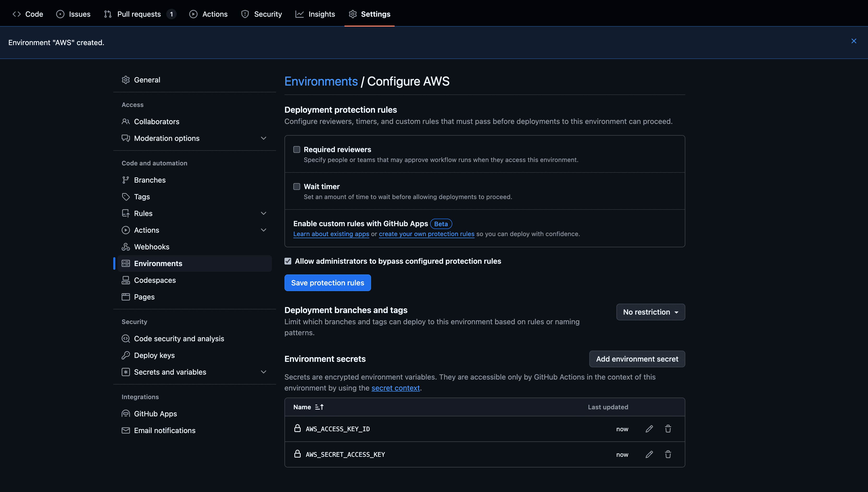Click the Collaborators people icon
Screen dimensions: 868x492
pos(126,121)
